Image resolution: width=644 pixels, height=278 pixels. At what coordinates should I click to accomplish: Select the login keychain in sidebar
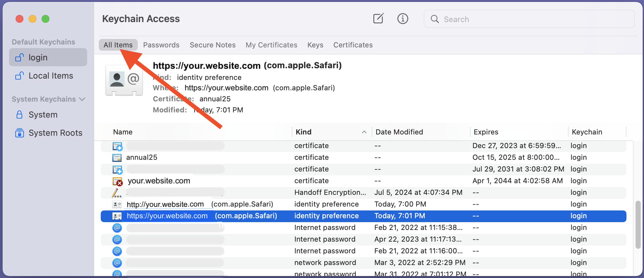click(x=48, y=57)
